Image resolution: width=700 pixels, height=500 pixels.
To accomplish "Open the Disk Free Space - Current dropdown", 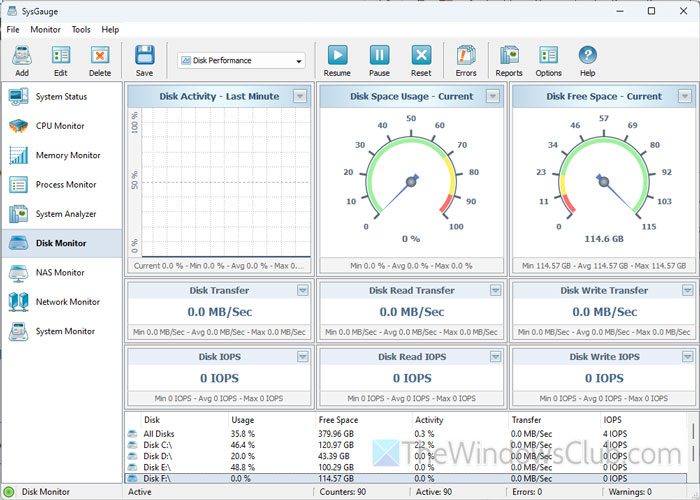I will click(685, 96).
